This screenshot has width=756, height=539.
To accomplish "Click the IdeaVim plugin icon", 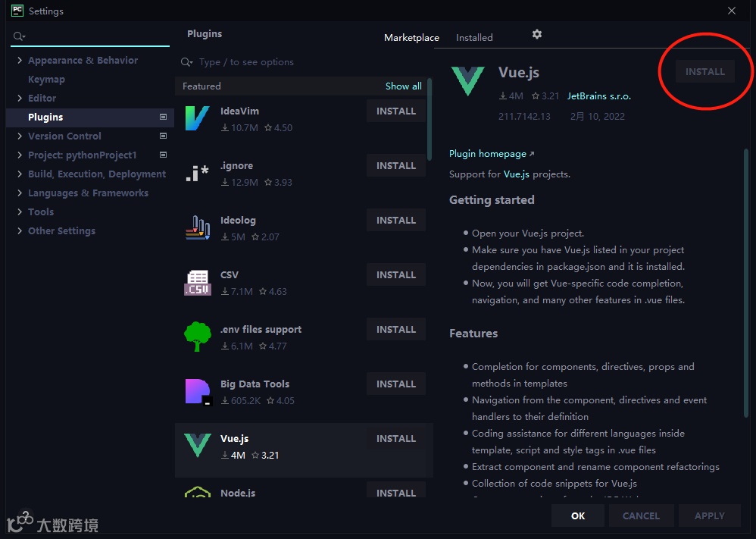I will pyautogui.click(x=198, y=119).
